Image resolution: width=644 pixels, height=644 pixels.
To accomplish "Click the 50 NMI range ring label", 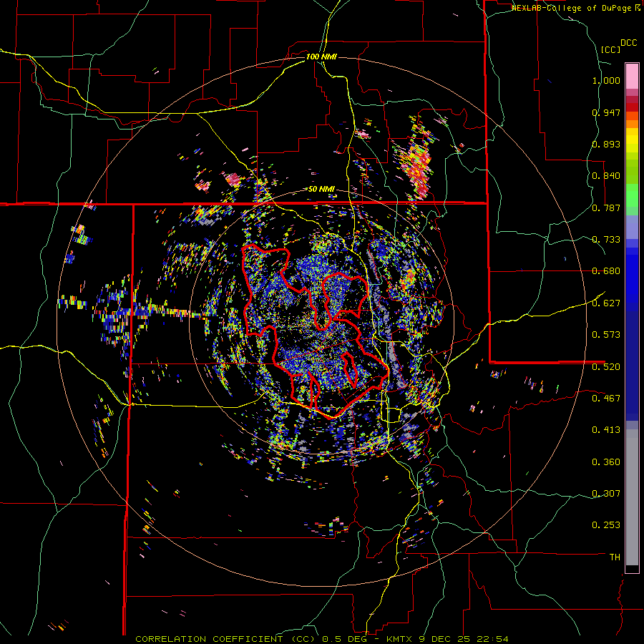I will (321, 189).
